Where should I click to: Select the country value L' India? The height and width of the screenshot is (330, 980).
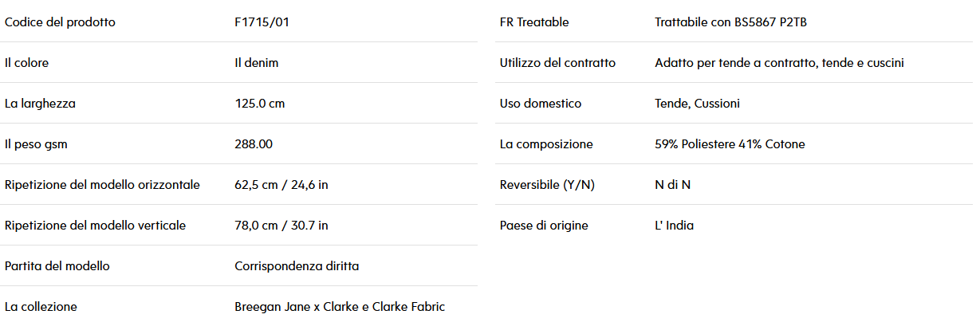674,226
